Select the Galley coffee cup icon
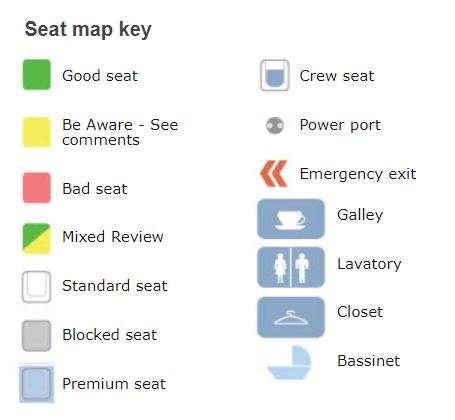 tap(291, 219)
